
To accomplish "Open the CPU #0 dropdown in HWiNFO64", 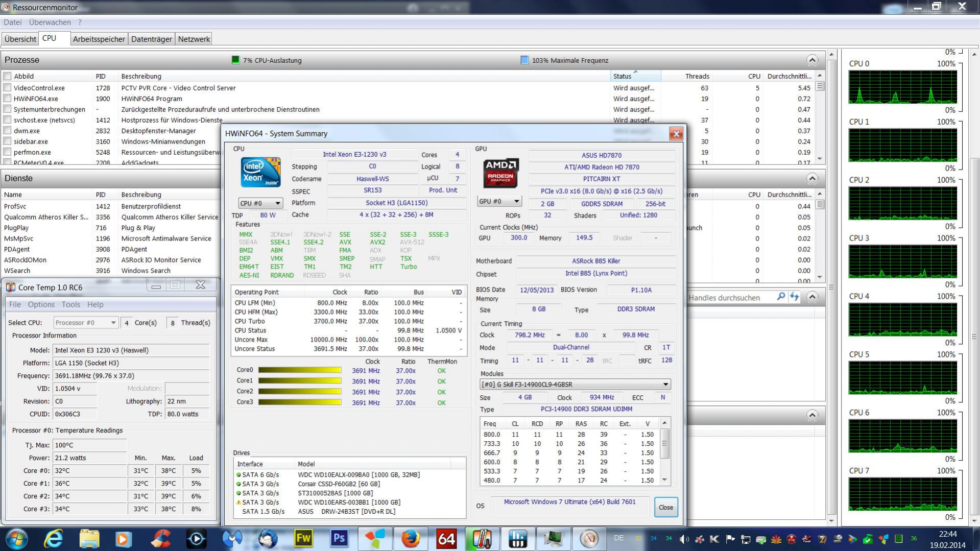I will pos(260,203).
